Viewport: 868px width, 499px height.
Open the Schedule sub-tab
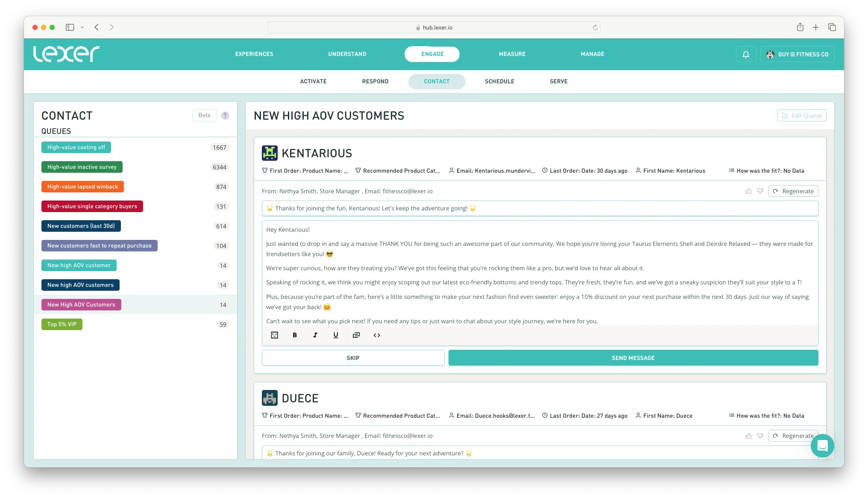coord(499,81)
